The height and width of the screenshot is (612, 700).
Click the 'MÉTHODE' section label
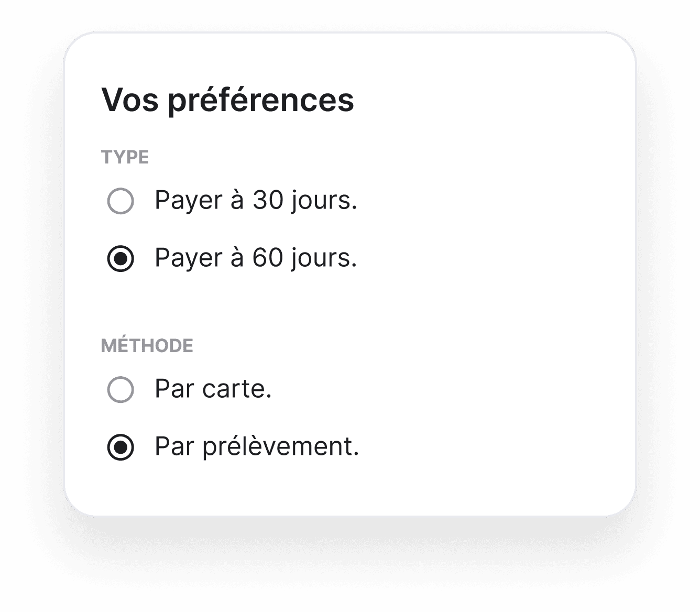pos(147,345)
